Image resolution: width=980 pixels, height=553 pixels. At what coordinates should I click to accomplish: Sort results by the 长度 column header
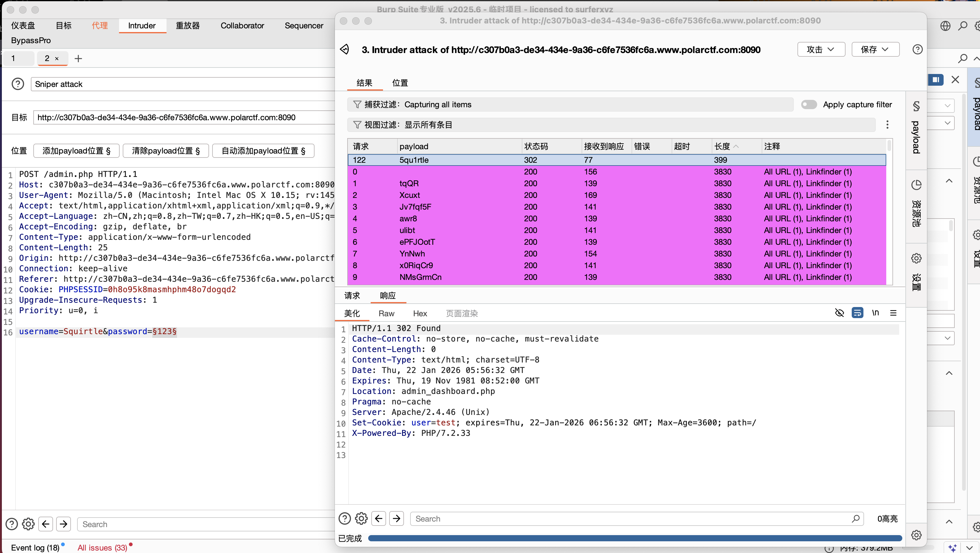(x=722, y=146)
